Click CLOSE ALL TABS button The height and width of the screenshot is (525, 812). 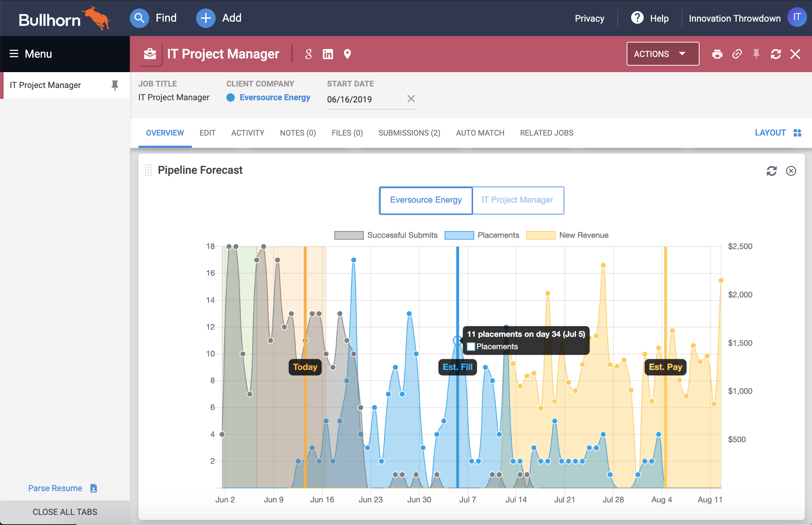pos(65,512)
